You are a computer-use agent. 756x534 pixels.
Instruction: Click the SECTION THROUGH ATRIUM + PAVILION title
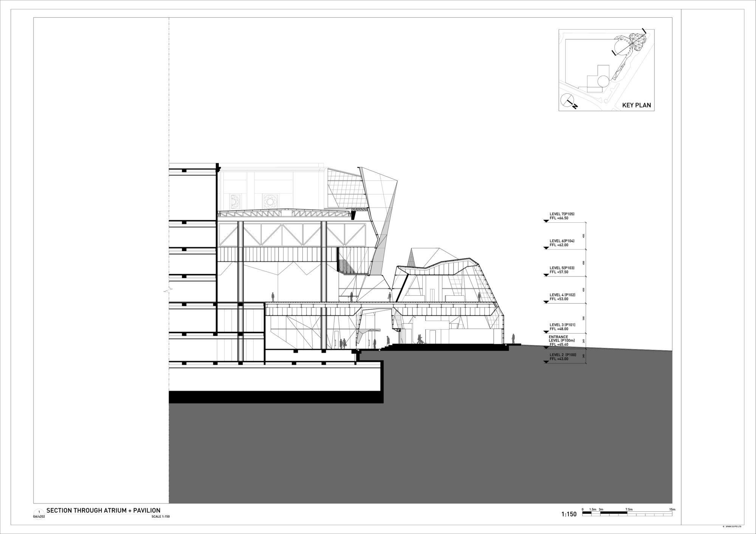[x=103, y=510]
